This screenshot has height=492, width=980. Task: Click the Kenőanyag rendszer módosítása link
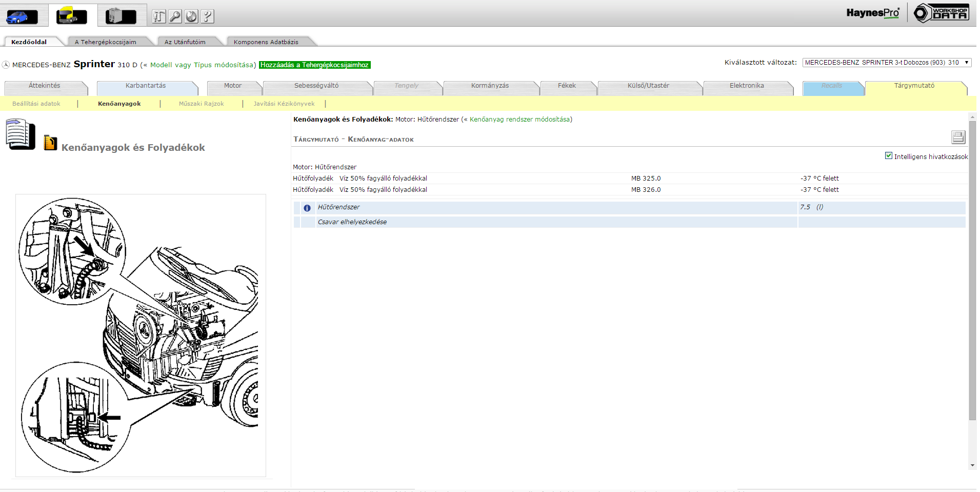tap(519, 120)
